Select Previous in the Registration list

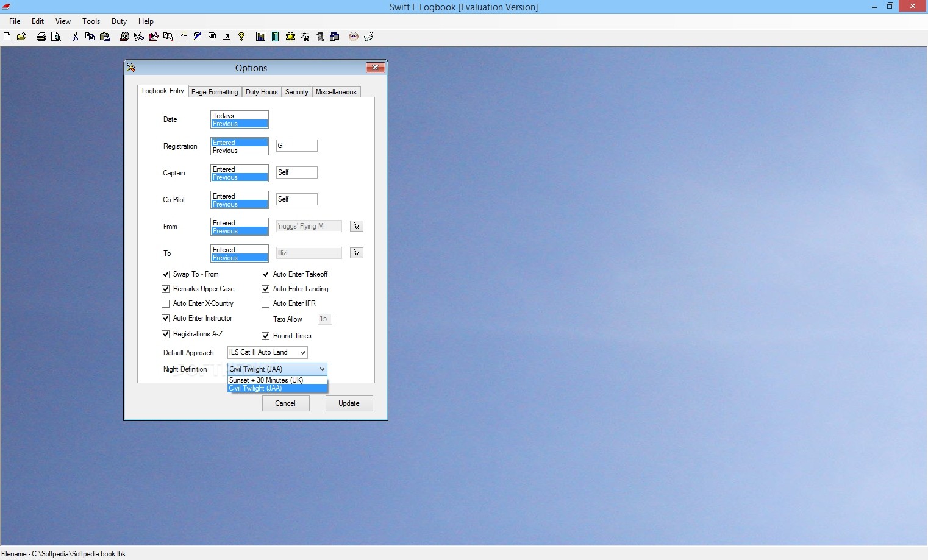point(239,151)
